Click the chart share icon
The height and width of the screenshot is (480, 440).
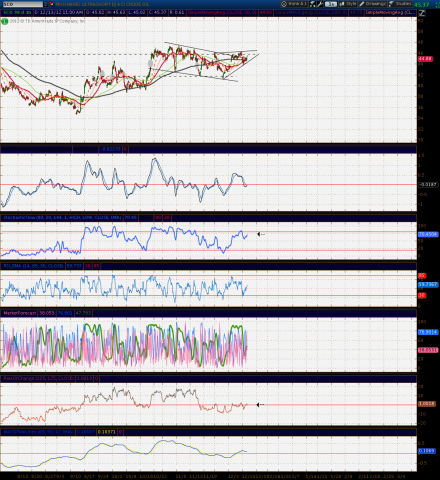313,4
